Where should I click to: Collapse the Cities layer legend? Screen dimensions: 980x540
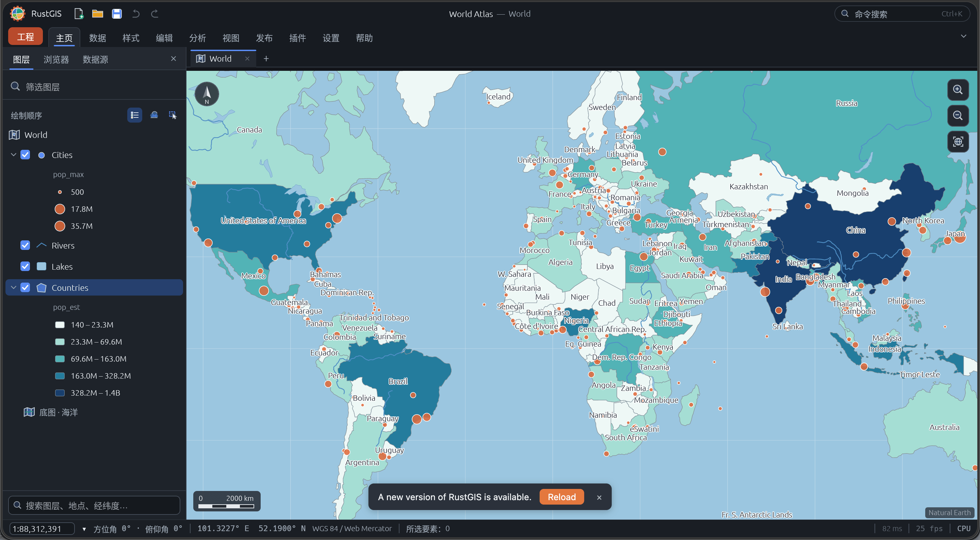tap(13, 155)
